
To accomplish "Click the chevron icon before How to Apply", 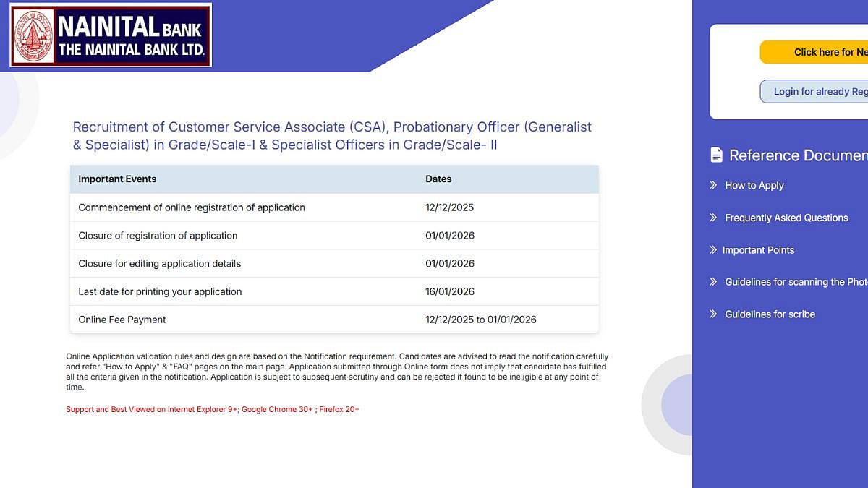I will click(712, 186).
